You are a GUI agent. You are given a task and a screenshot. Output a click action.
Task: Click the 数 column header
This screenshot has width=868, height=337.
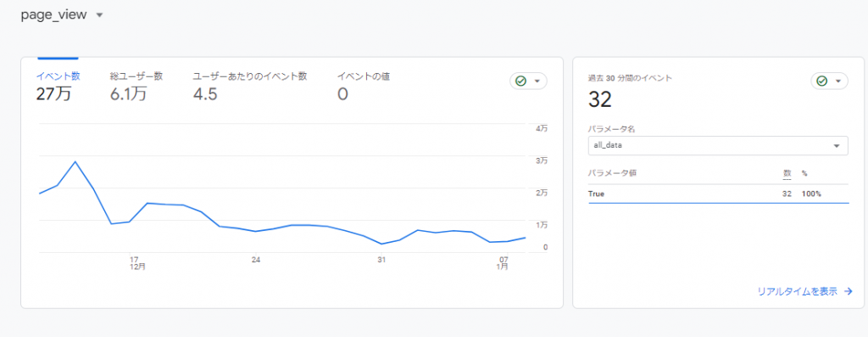click(x=787, y=173)
